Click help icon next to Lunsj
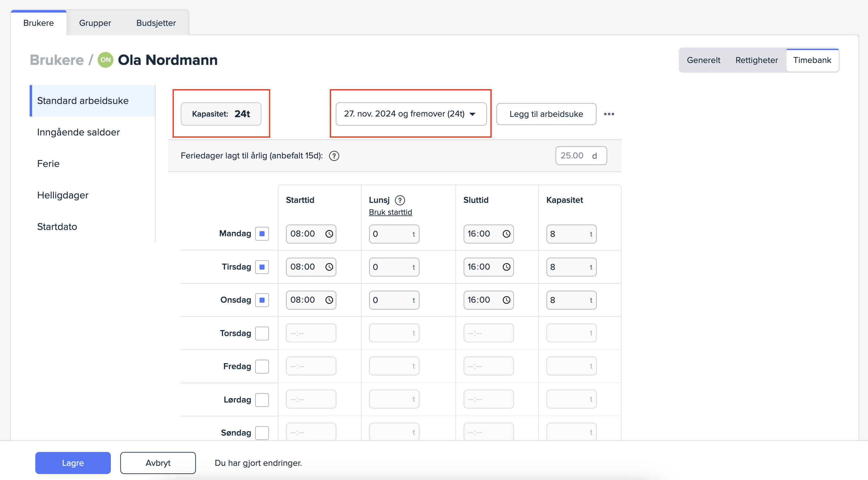Image resolution: width=868 pixels, height=480 pixels. (x=400, y=200)
